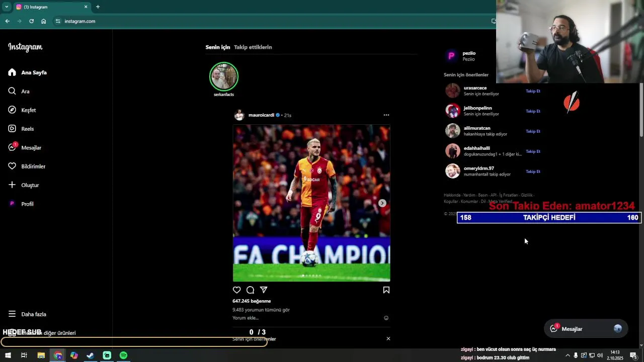Click 647.245 beğenme likes count
This screenshot has height=362, width=644.
click(252, 301)
